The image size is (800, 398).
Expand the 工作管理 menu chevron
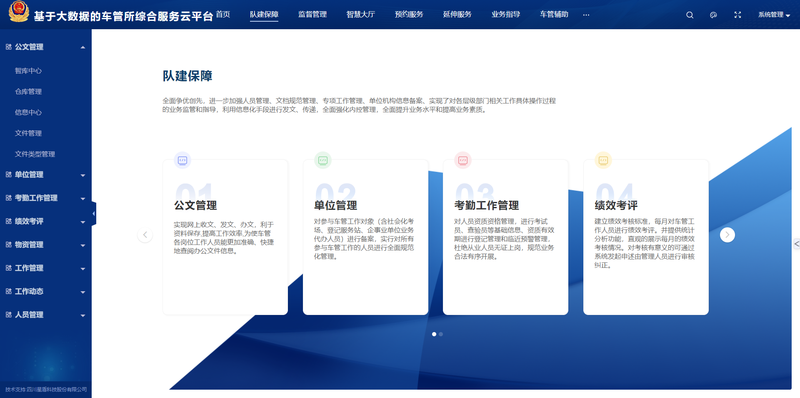(83, 268)
